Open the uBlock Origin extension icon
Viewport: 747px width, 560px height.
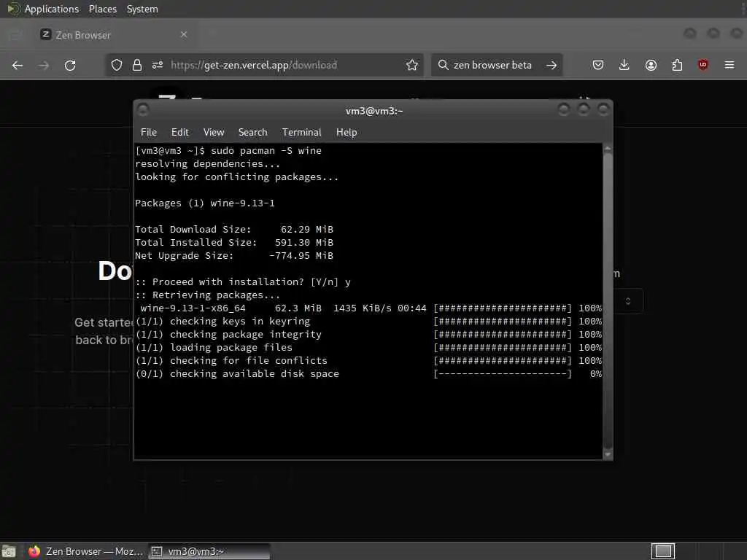[703, 65]
